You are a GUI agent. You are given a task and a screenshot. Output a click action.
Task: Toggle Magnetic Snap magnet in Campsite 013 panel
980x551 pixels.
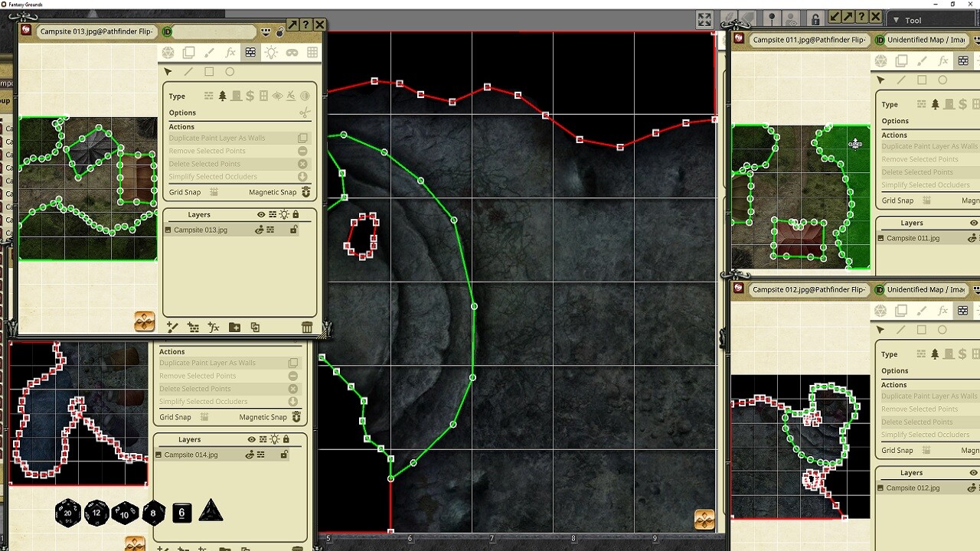click(x=306, y=192)
